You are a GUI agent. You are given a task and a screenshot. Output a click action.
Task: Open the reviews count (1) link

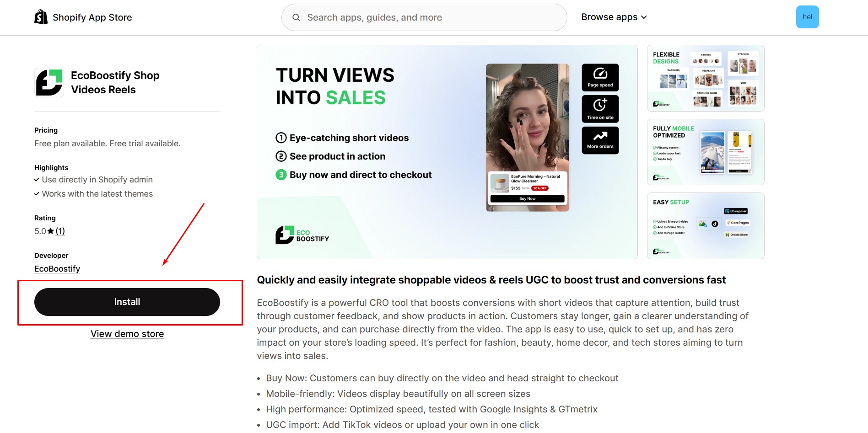[60, 231]
